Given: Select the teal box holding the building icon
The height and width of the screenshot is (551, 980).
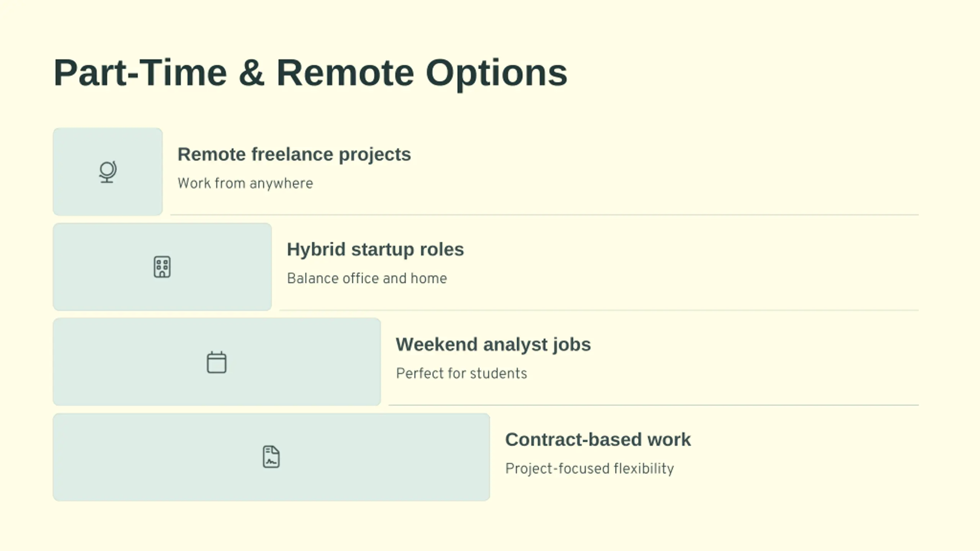Looking at the screenshot, I should pos(162,267).
